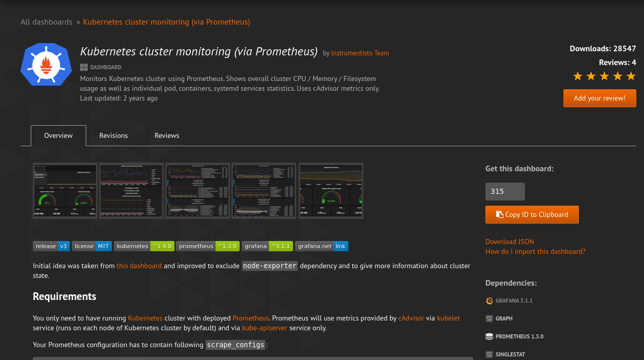Open the dashboard import help link
The height and width of the screenshot is (360, 644).
535,252
